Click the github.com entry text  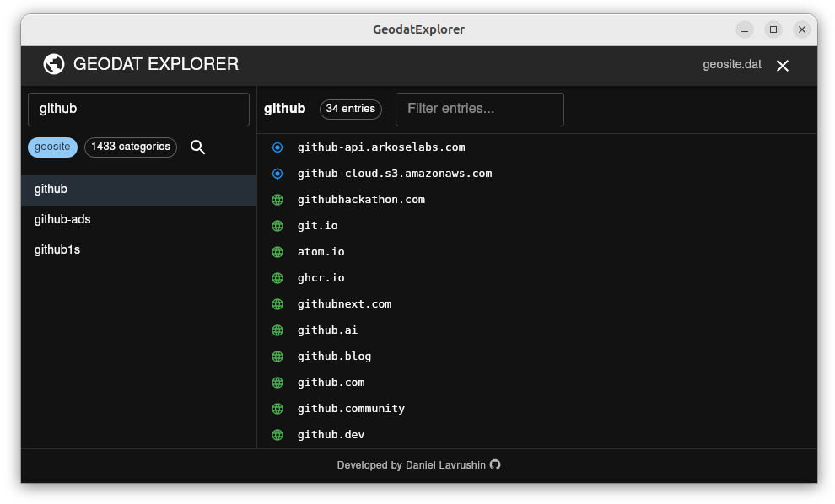(331, 382)
